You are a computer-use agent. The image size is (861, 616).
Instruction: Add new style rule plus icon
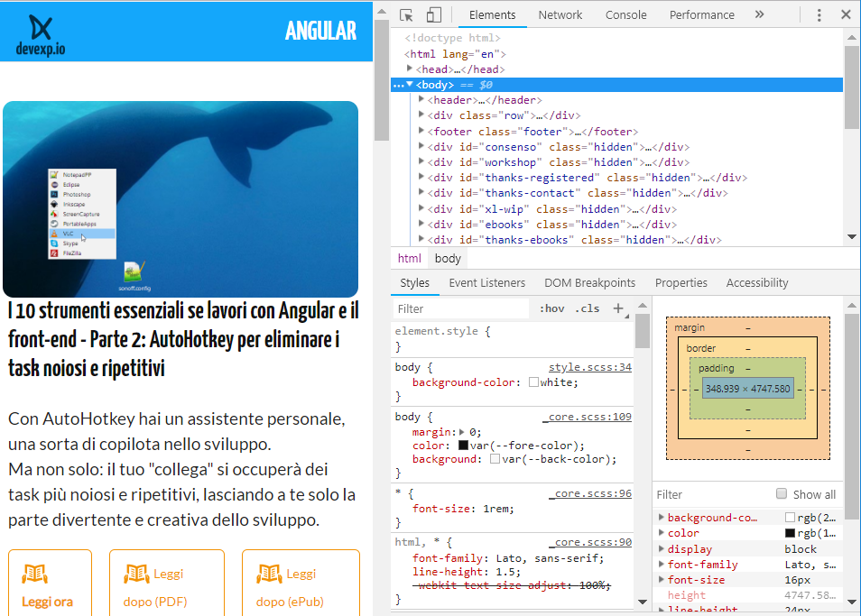pos(618,308)
